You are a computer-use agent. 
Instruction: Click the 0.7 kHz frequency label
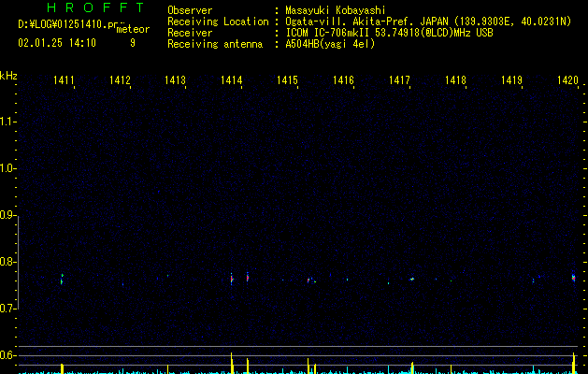[x=7, y=309]
